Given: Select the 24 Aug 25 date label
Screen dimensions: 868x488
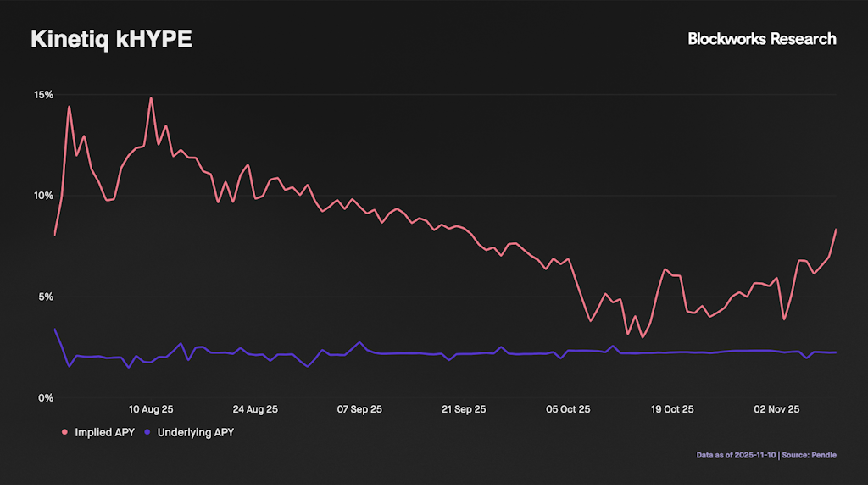Looking at the screenshot, I should pos(255,409).
